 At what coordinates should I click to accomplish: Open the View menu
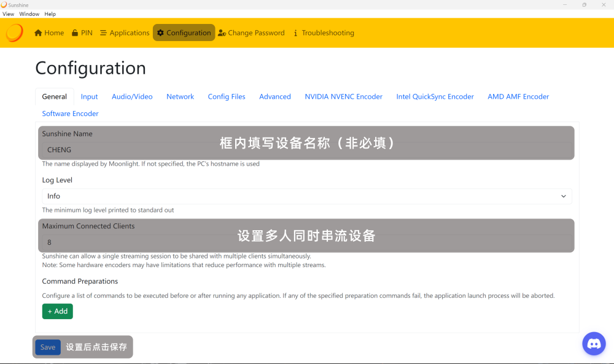tap(8, 14)
